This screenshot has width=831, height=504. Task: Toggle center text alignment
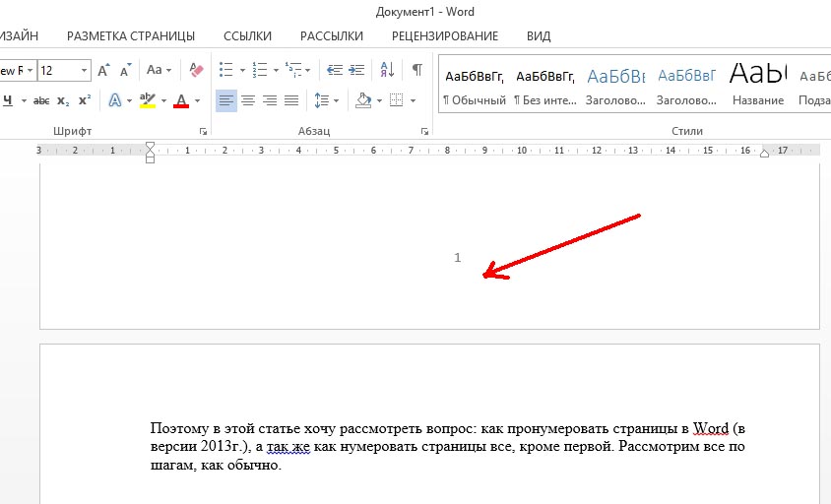coord(248,100)
